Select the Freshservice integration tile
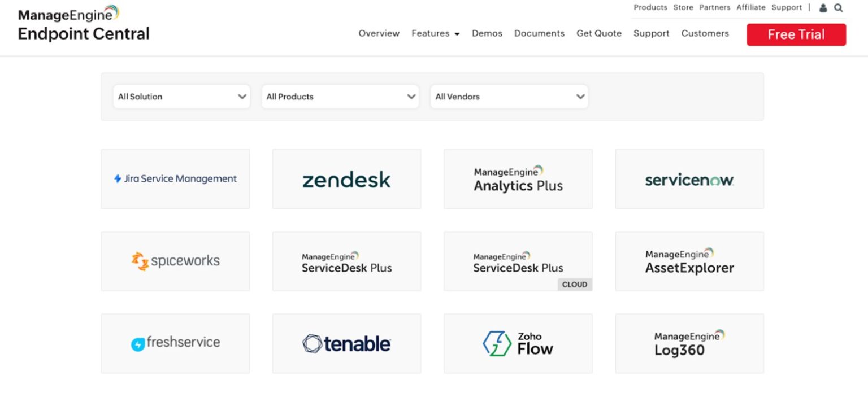Viewport: 868px width, 393px height. (175, 343)
